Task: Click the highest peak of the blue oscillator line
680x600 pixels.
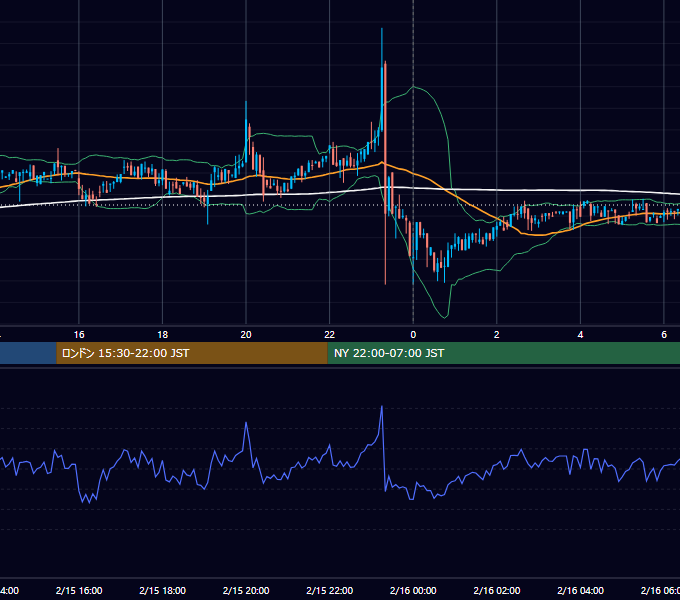Action: point(382,408)
